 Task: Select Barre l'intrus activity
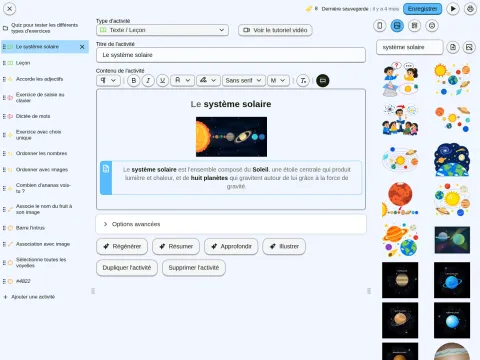coord(45,228)
